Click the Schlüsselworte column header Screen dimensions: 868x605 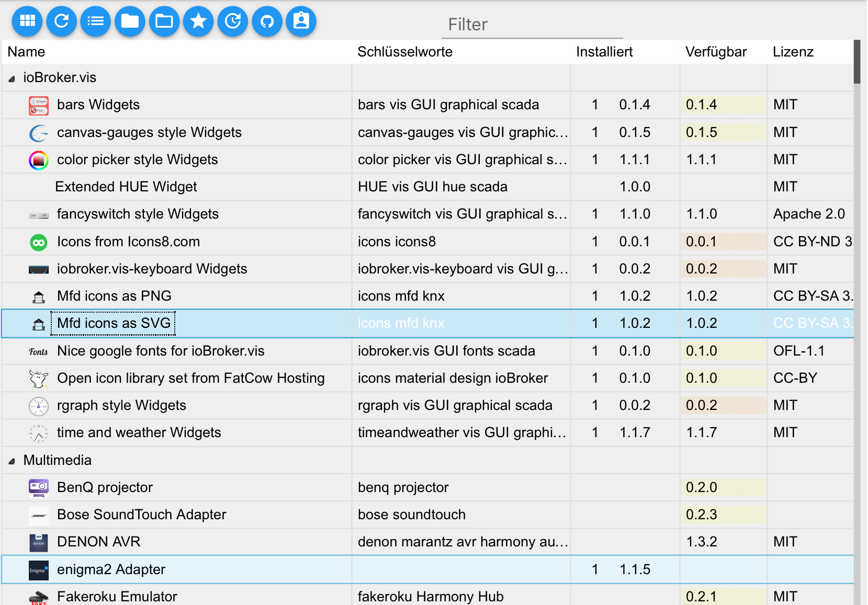pos(404,52)
